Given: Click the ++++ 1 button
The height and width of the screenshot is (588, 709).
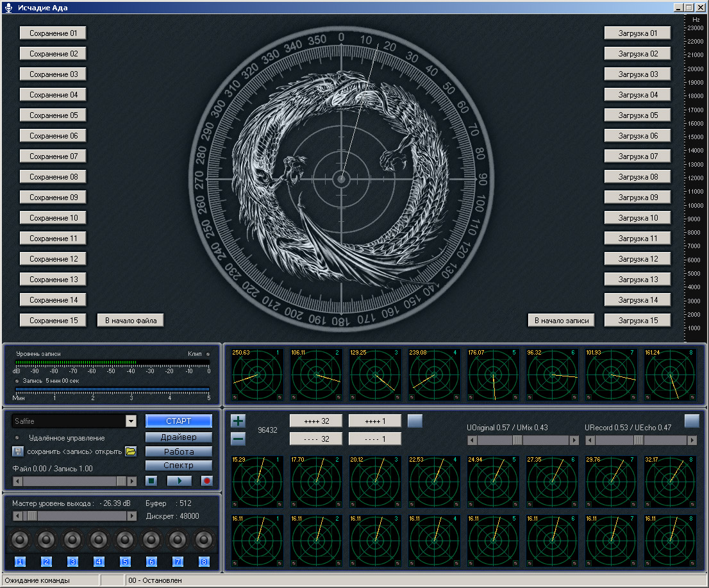Looking at the screenshot, I should (375, 421).
